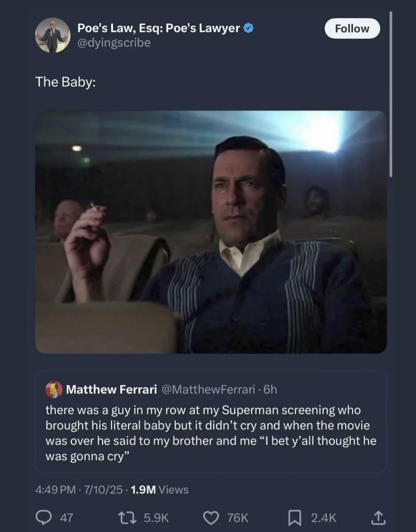The height and width of the screenshot is (532, 416).
Task: Open the movie theater image
Action: click(x=211, y=232)
